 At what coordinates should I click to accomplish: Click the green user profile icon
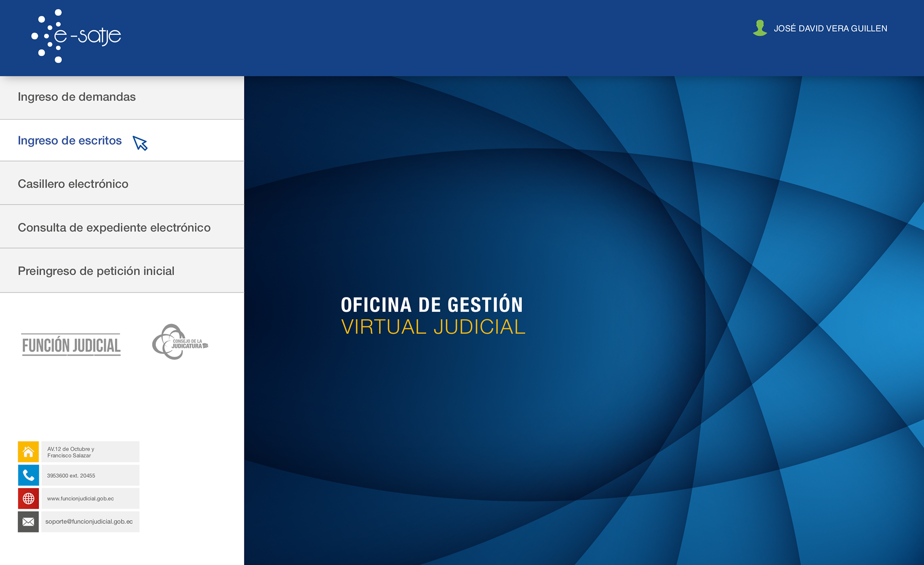click(x=759, y=28)
